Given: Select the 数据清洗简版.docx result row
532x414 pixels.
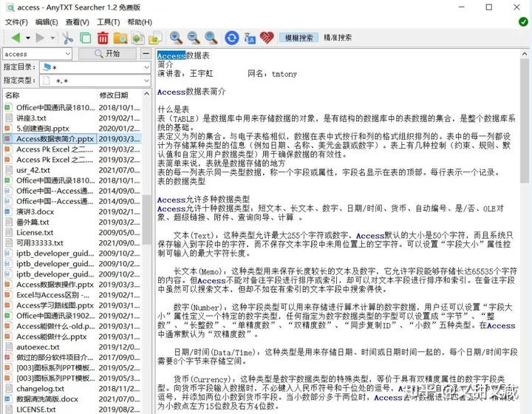Looking at the screenshot, I should click(x=72, y=399).
